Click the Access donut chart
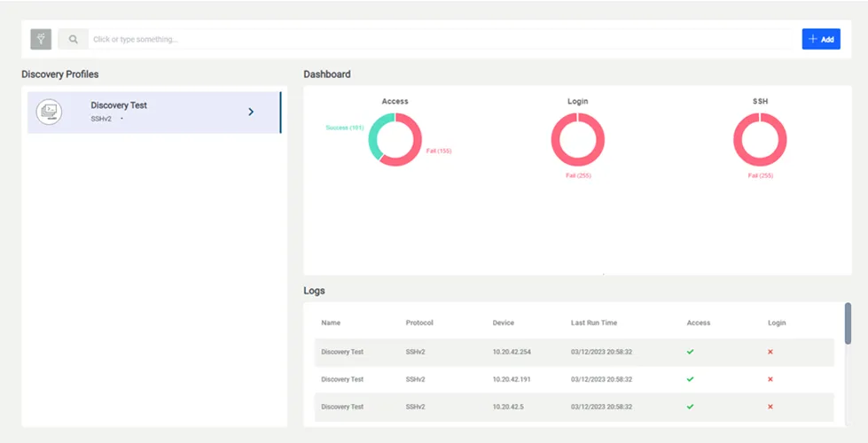The width and height of the screenshot is (868, 443). [x=395, y=139]
